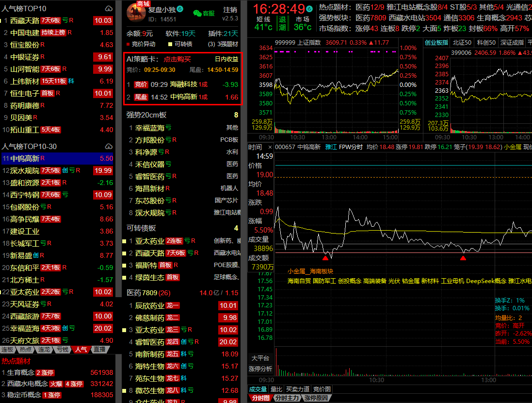Switch to 量比 sub-chart tab
The width and height of the screenshot is (532, 403).
tap(276, 389)
